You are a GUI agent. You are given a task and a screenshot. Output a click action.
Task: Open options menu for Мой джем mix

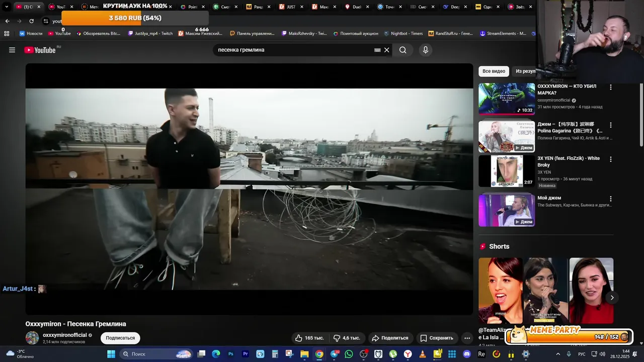tap(611, 199)
